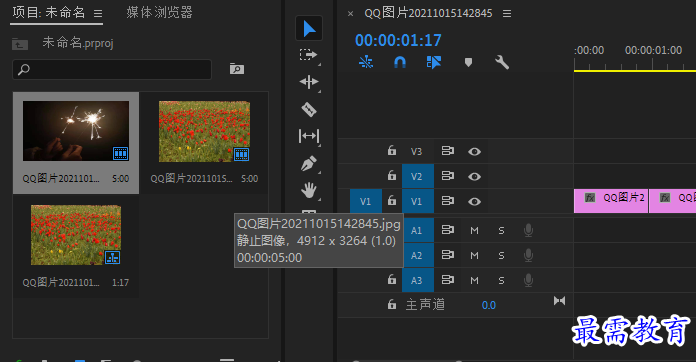Image resolution: width=696 pixels, height=362 pixels.
Task: Enable voice-over record on A2
Action: pyautogui.click(x=528, y=255)
